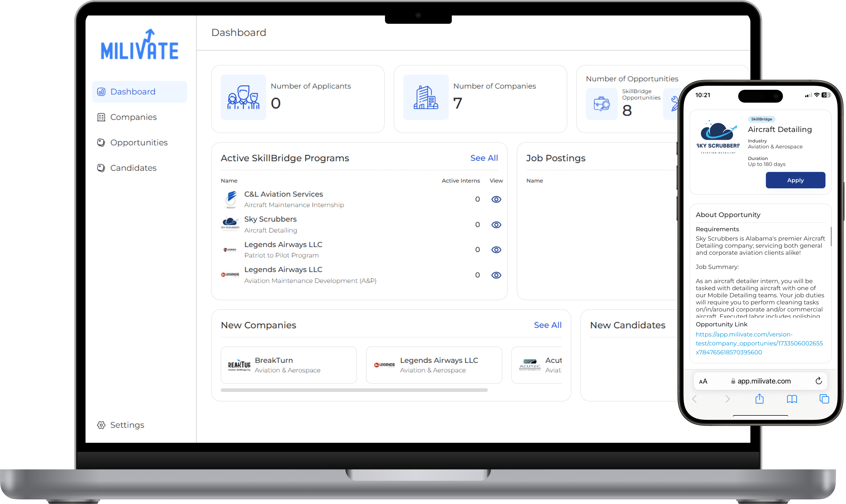Screen dimensions: 846x504
Task: Tap Safari tabs overview icon
Action: click(824, 399)
